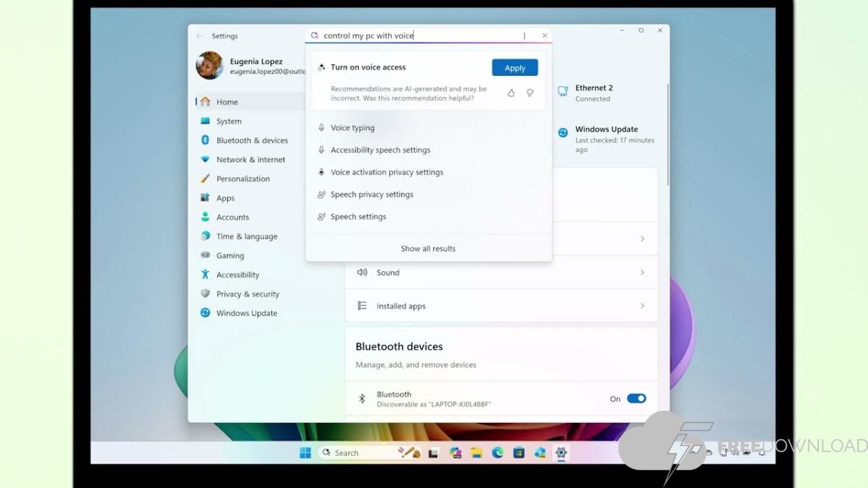Viewport: 868px width, 488px height.
Task: Open File Explorer from the taskbar
Action: pyautogui.click(x=477, y=453)
